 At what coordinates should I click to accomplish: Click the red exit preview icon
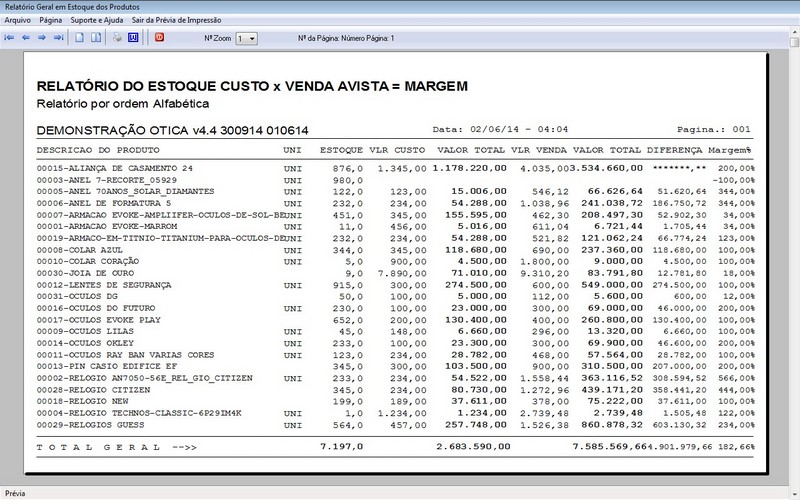(158, 37)
